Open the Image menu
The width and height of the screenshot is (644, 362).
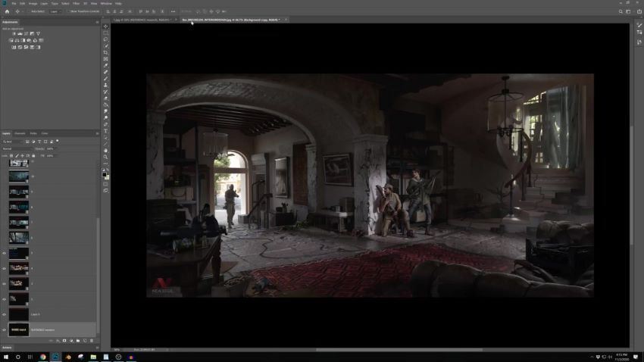coord(33,3)
